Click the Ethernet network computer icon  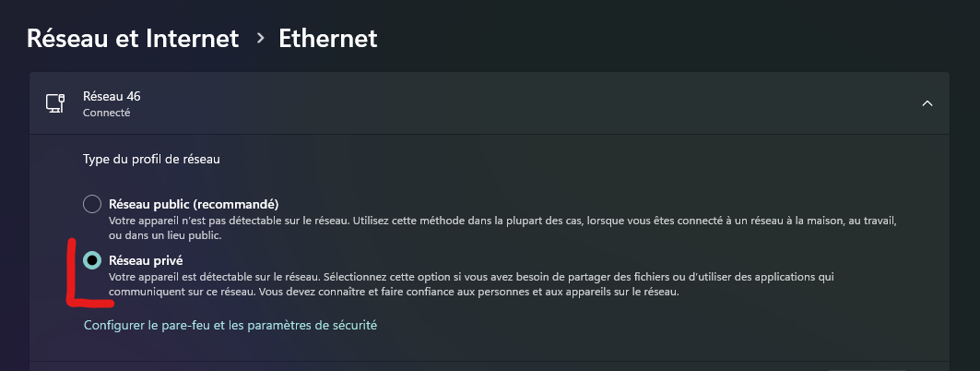point(55,103)
